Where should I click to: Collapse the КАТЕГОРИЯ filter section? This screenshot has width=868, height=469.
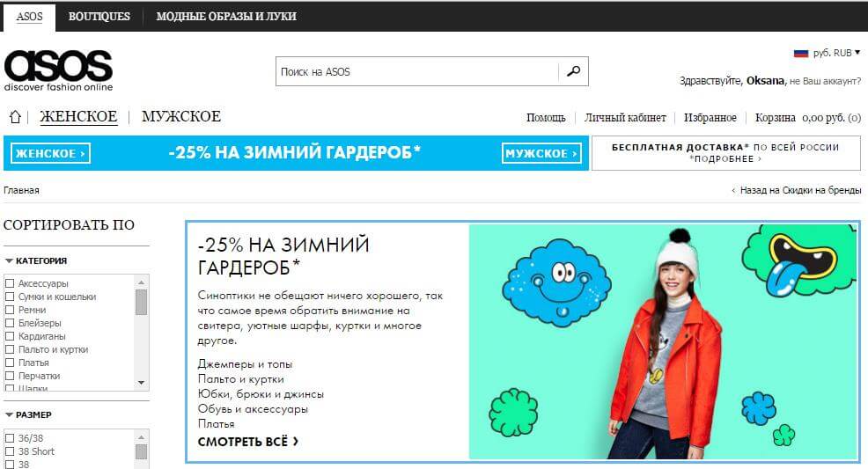click(x=36, y=260)
